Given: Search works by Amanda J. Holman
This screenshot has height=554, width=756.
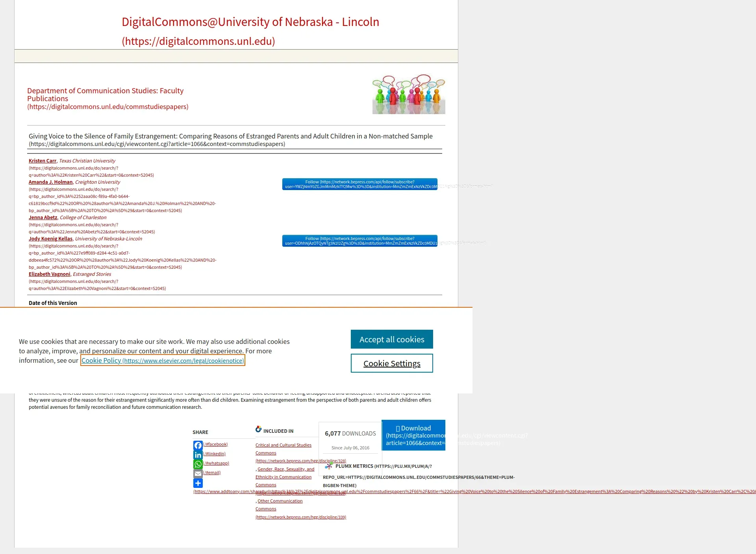Looking at the screenshot, I should pos(50,182).
